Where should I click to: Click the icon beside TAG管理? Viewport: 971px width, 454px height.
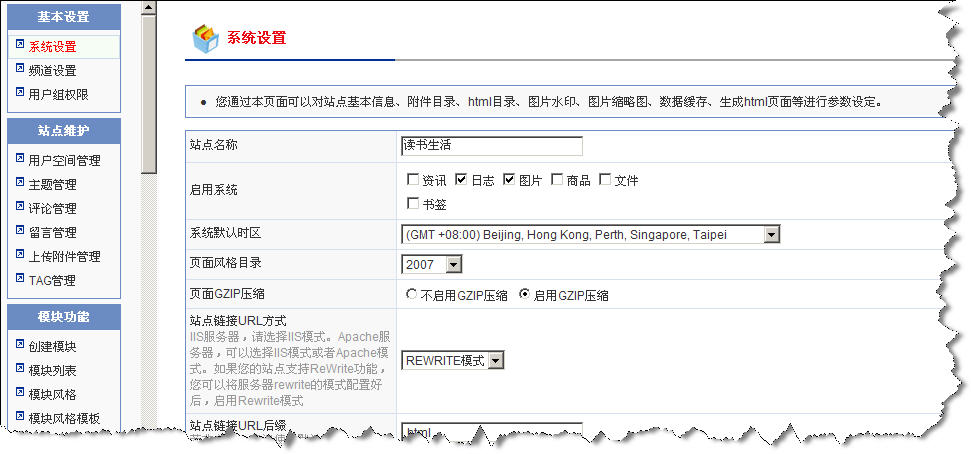point(20,279)
